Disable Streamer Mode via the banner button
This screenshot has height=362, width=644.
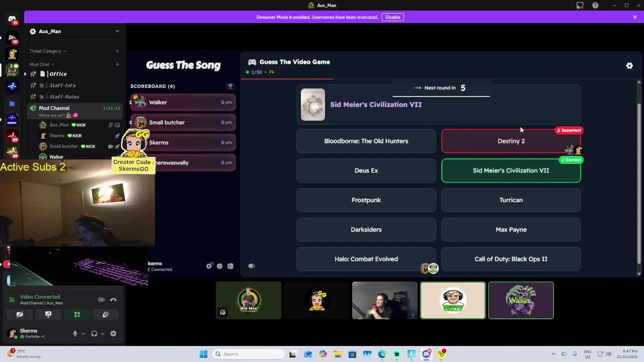point(392,17)
